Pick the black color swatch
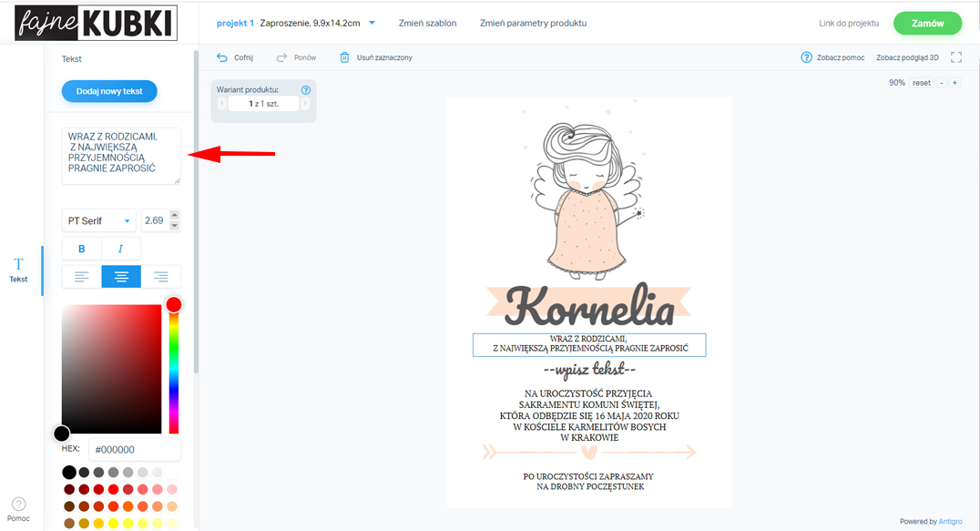The image size is (980, 531). pos(69,473)
